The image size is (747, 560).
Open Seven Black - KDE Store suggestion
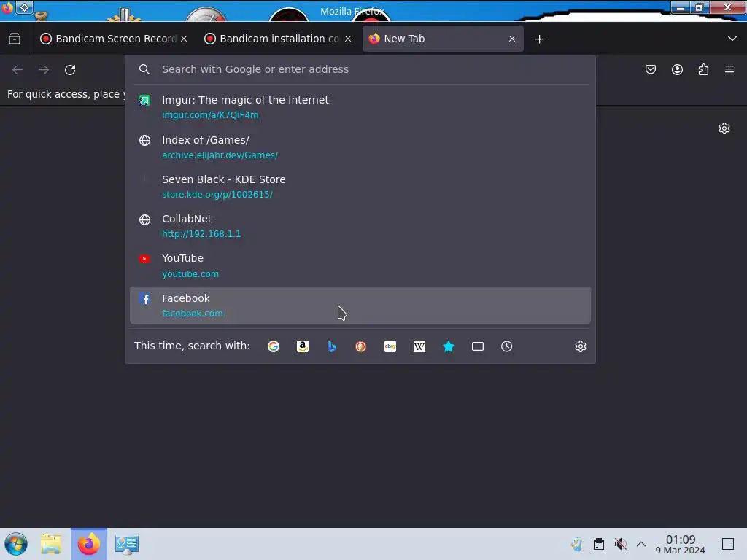click(x=360, y=187)
